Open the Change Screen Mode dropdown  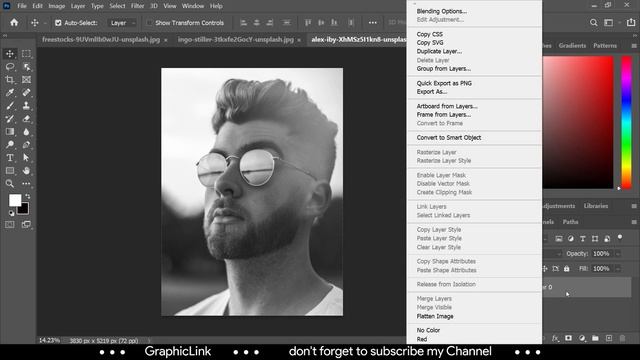pyautogui.click(x=26, y=224)
